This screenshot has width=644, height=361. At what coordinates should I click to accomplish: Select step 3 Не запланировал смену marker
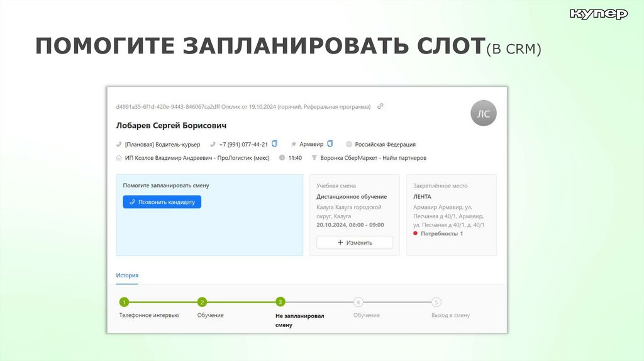[280, 302]
